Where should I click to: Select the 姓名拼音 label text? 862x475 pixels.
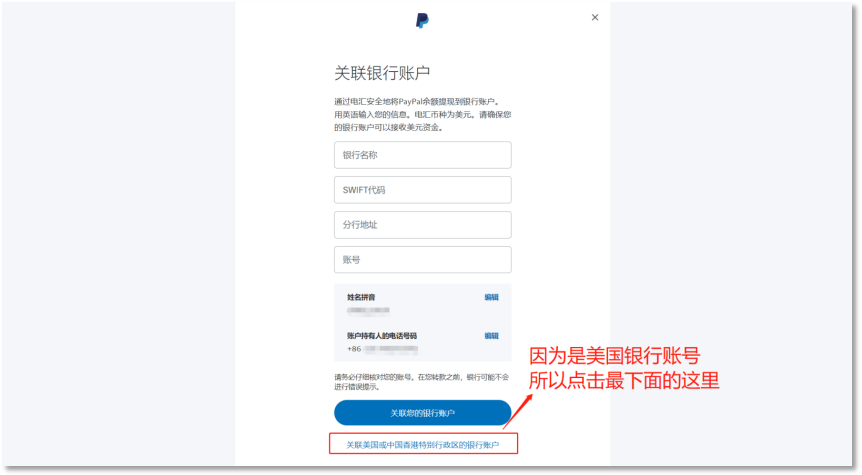(x=361, y=297)
